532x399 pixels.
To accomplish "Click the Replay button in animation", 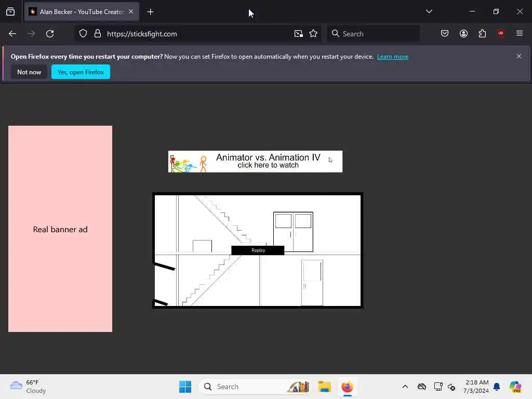I will tap(258, 250).
